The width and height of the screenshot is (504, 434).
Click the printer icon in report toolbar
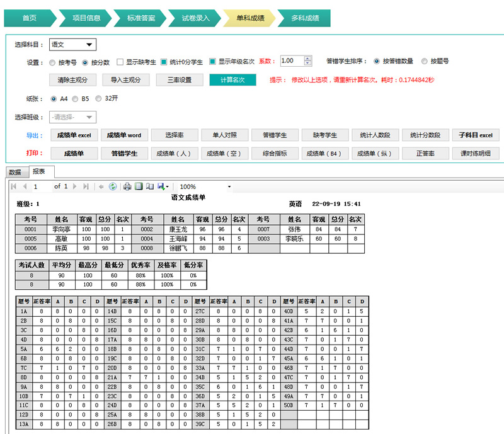point(127,186)
